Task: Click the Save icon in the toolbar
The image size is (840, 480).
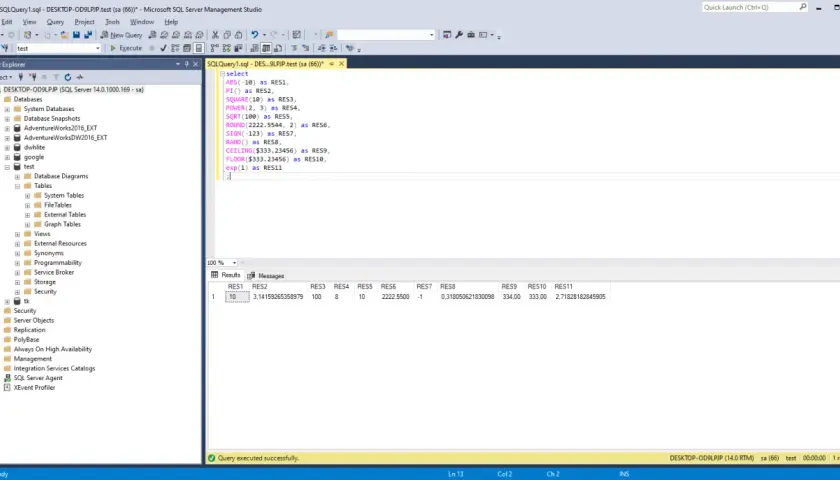Action: coord(76,35)
